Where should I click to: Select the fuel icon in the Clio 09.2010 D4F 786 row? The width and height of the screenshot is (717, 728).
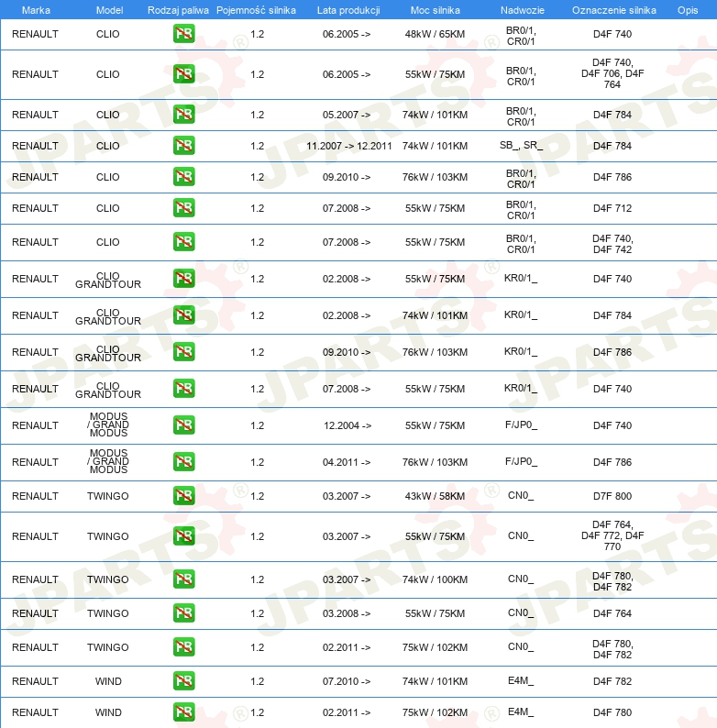184,176
